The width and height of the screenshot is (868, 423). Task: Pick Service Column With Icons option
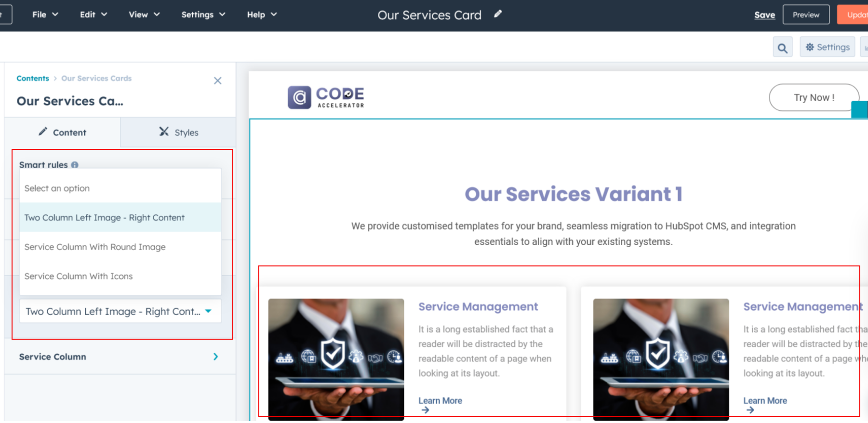(x=79, y=276)
